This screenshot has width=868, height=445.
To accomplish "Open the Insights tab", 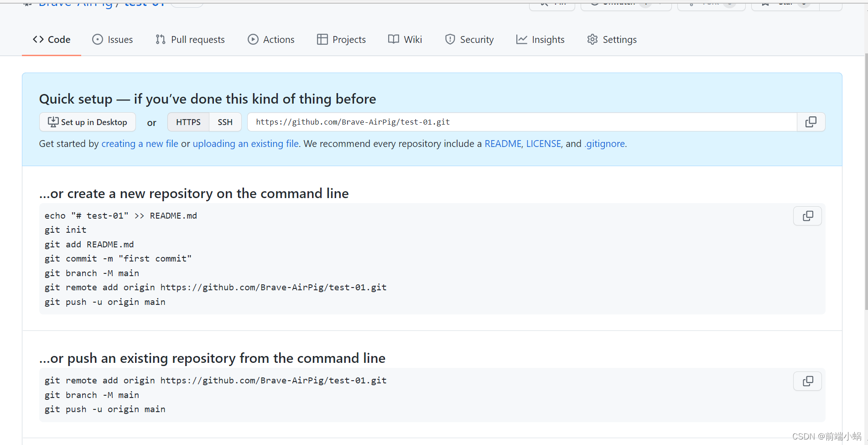I will point(541,40).
